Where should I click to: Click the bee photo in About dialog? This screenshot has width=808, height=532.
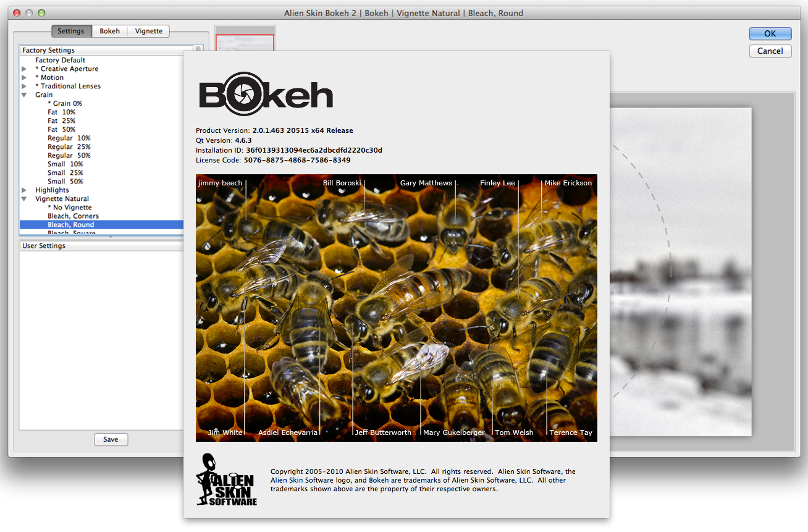(396, 308)
